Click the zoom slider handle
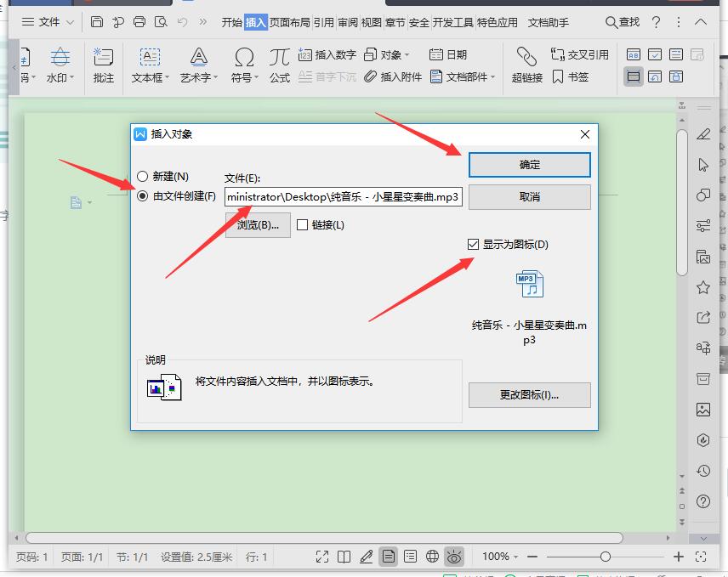 tap(605, 557)
